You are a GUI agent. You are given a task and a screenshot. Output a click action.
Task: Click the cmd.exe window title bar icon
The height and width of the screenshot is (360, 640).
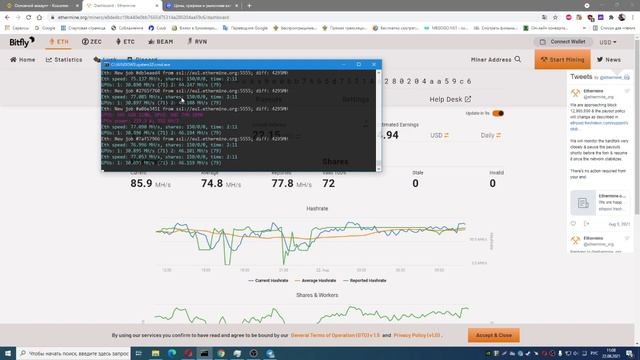[x=107, y=64]
